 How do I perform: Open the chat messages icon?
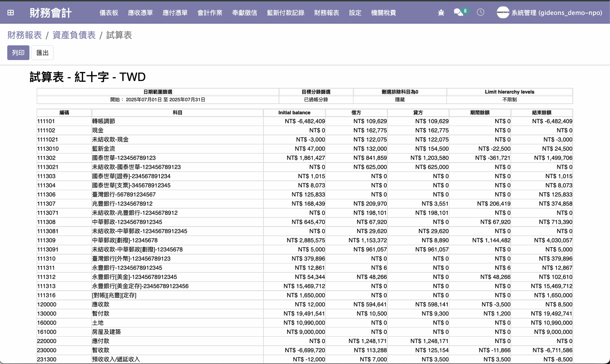458,13
